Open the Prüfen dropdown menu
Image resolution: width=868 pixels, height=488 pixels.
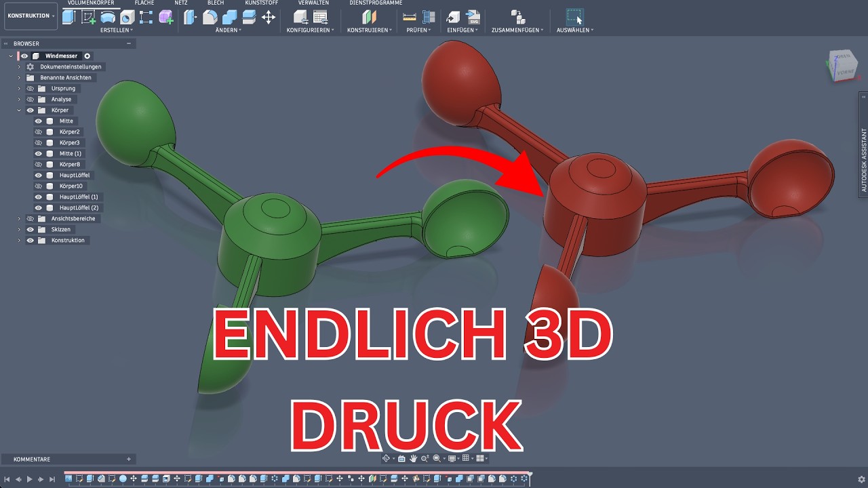419,30
